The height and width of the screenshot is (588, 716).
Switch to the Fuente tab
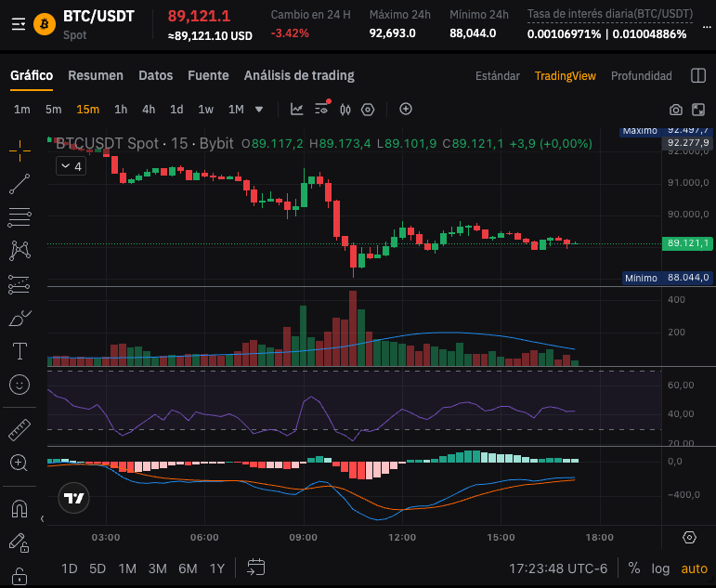click(208, 75)
